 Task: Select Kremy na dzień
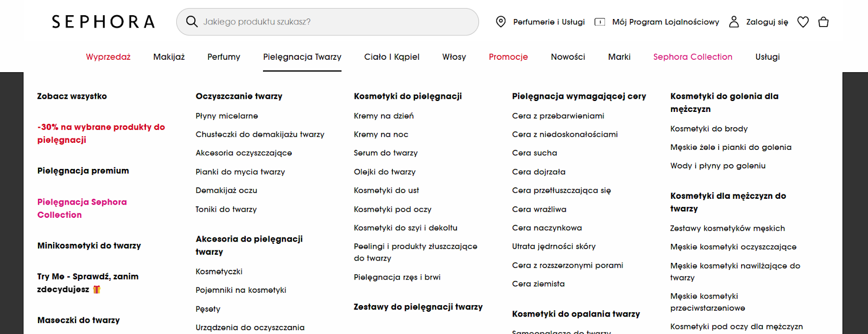[x=384, y=116]
